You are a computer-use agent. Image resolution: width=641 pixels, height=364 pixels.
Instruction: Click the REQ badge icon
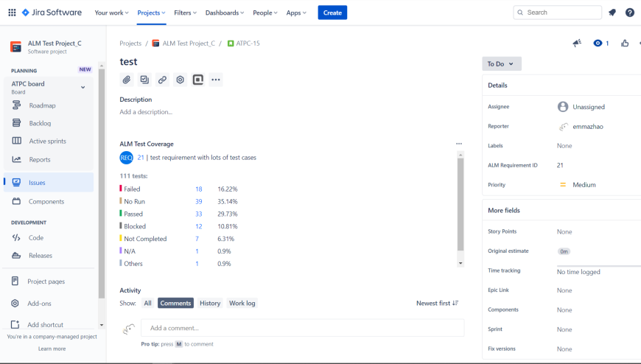point(126,158)
